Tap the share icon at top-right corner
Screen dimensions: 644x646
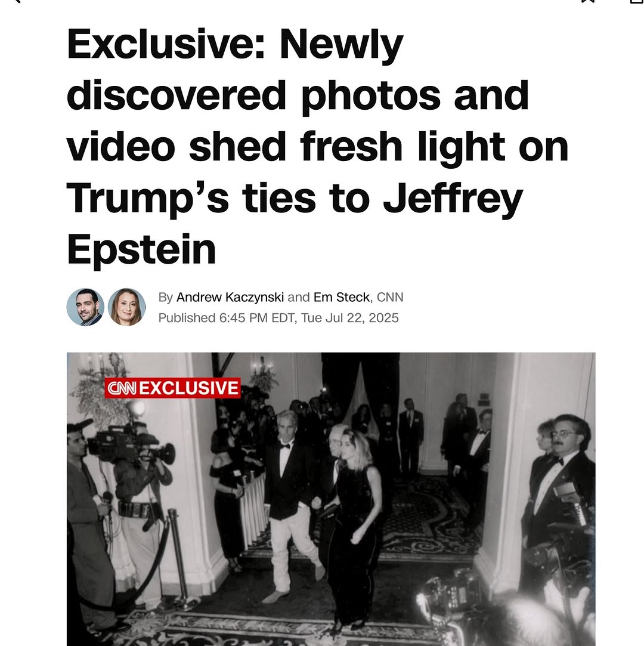tap(637, 1)
